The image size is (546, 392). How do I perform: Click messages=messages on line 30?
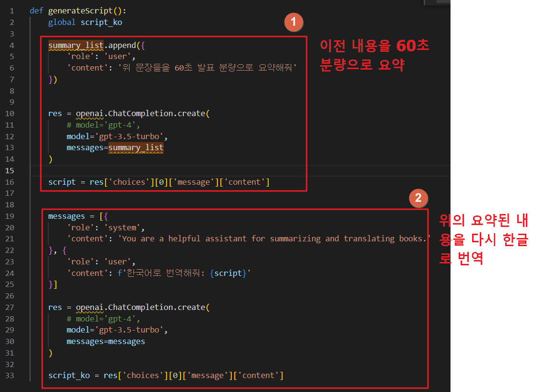click(106, 342)
